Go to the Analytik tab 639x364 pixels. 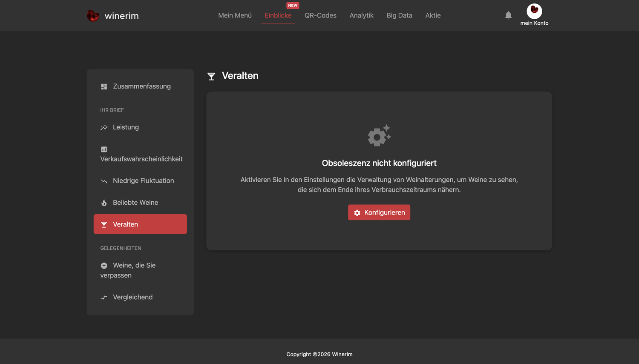[361, 15]
